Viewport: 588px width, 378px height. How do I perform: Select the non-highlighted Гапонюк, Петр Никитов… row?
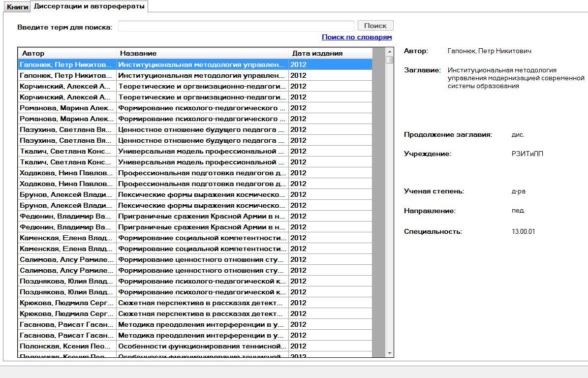click(195, 75)
